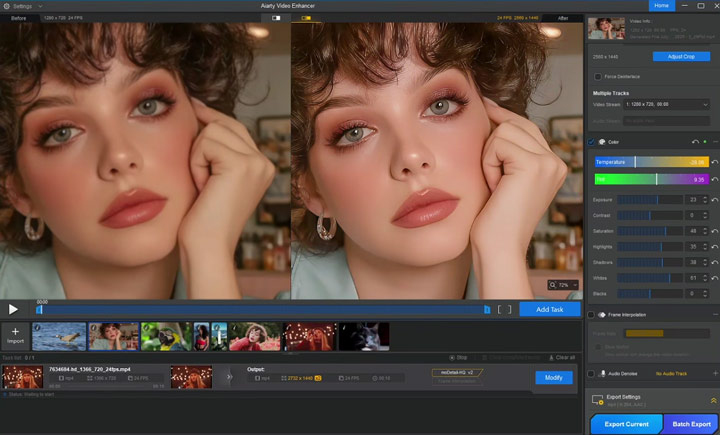Adjust the Tint slider
Image resolution: width=720 pixels, height=435 pixels.
coord(652,179)
